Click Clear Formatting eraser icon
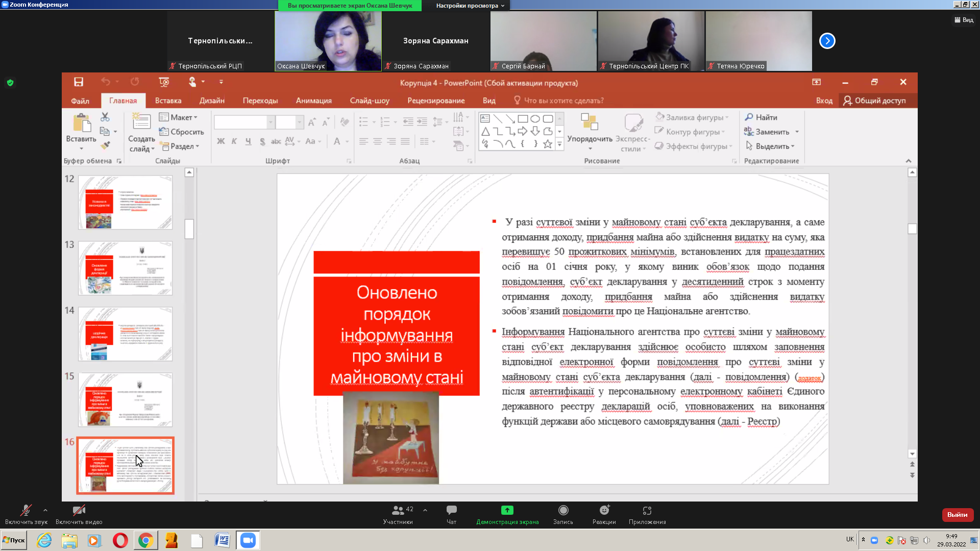The height and width of the screenshot is (551, 980). coord(345,122)
